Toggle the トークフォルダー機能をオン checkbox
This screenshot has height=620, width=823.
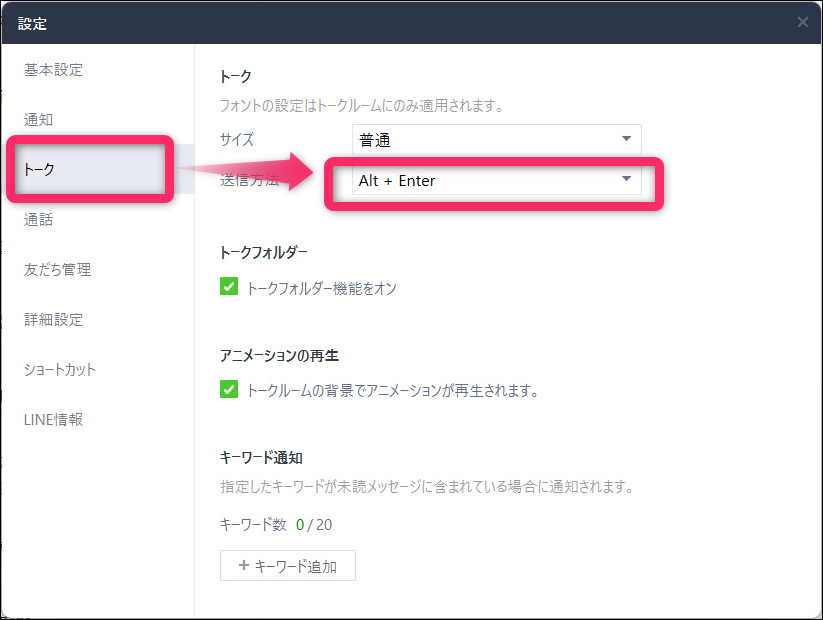(229, 287)
